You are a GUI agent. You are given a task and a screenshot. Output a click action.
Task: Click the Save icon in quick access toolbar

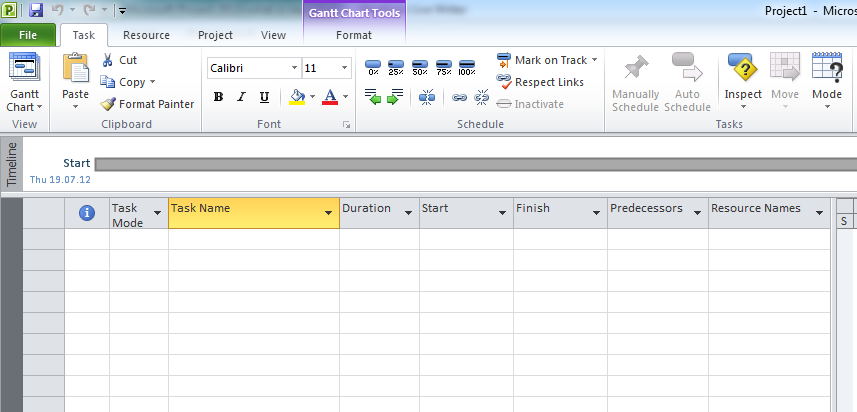click(x=36, y=11)
